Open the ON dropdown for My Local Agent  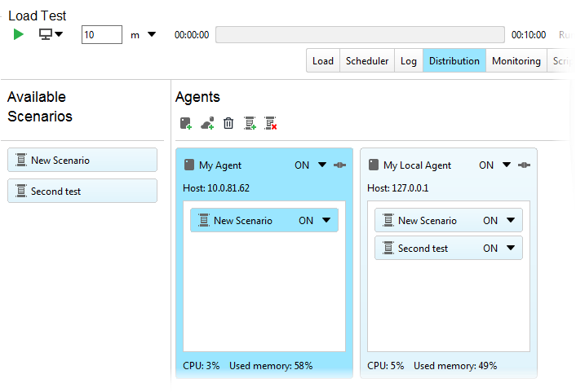coord(507,165)
